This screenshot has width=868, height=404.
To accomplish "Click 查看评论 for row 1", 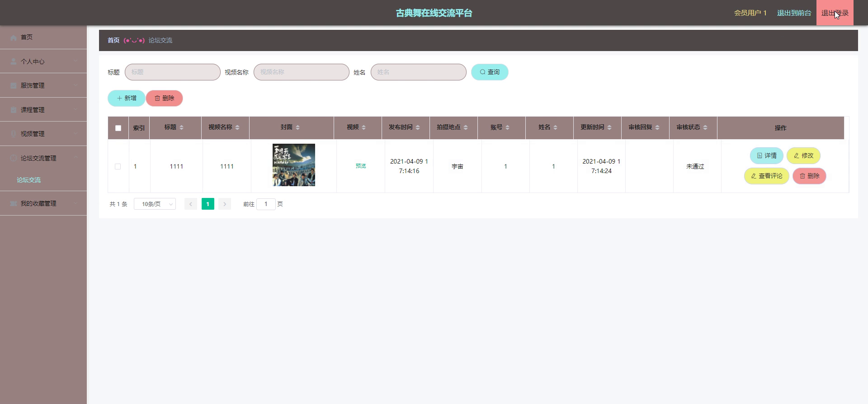I will [766, 176].
